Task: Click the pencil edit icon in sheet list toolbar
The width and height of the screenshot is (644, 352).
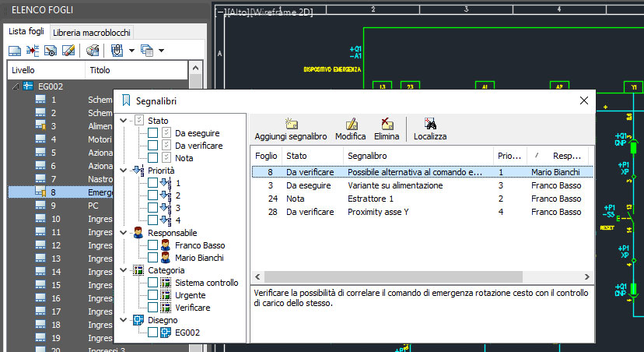Action: [68, 51]
